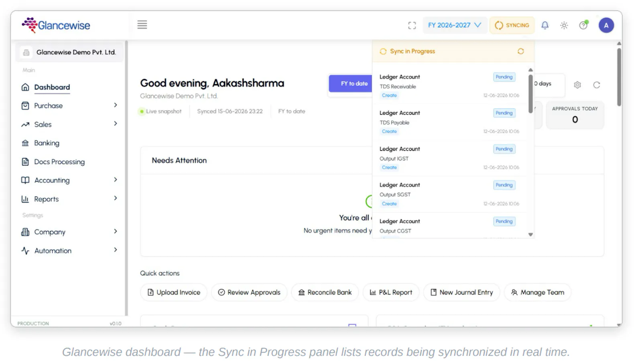The width and height of the screenshot is (642, 364).
Task: Click the main page vertical scrollbar
Action: pos(619,77)
